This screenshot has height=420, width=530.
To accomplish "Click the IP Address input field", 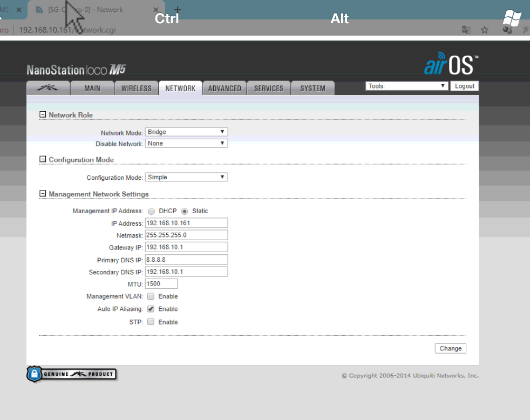I will click(x=186, y=223).
